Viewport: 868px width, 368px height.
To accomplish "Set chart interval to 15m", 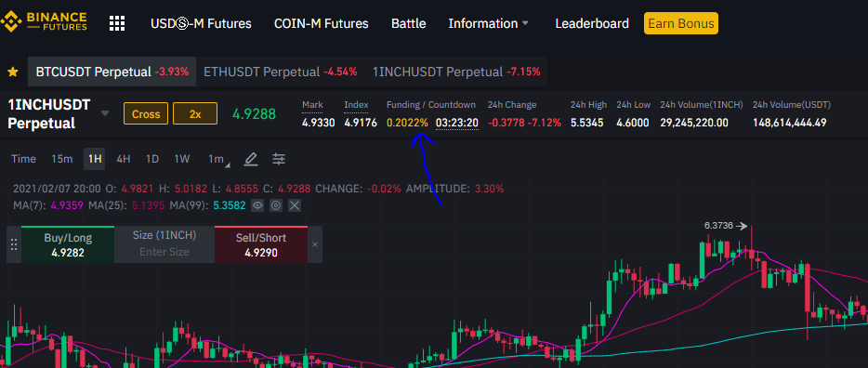I will (x=62, y=160).
